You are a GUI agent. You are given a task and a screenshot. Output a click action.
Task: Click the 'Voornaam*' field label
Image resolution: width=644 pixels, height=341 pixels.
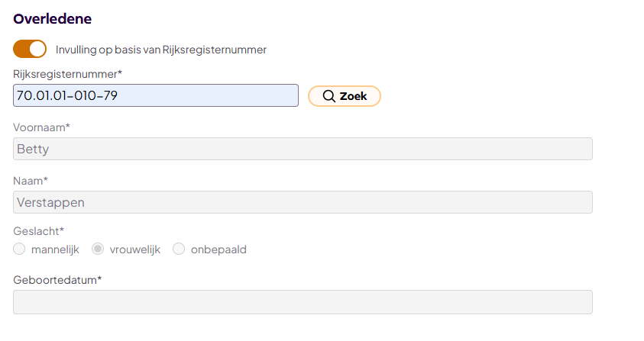click(x=42, y=127)
